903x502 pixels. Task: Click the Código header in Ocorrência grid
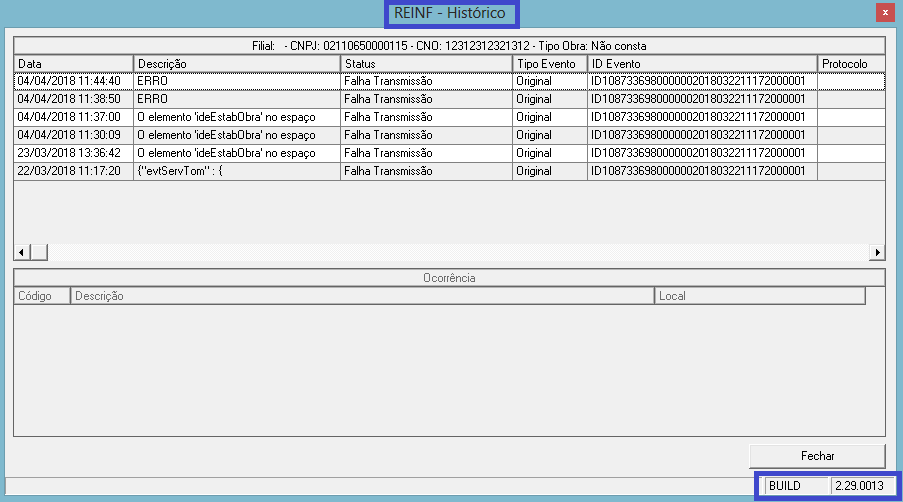[x=41, y=296]
